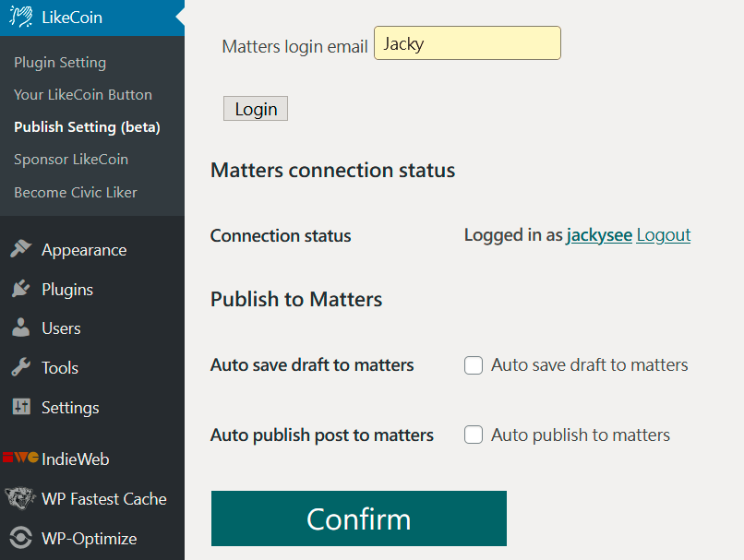The image size is (744, 560).
Task: Click the Appearance paintbrush icon
Action: (x=21, y=248)
